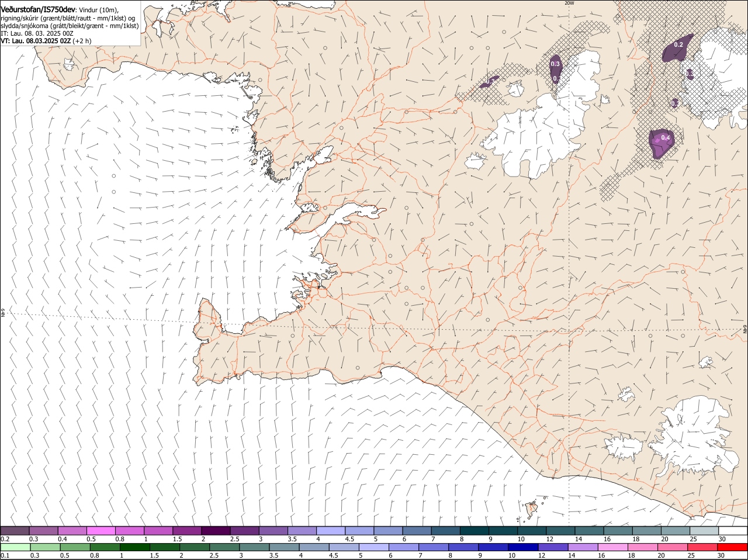Click the 0.2 snowfall value on the map
The width and height of the screenshot is (748, 560).
pyautogui.click(x=678, y=44)
